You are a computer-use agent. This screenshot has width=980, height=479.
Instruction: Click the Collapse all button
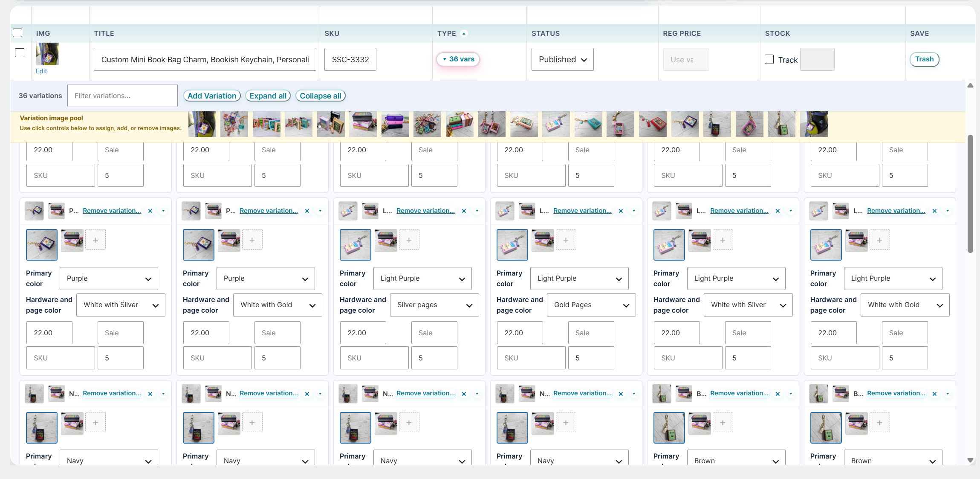click(x=321, y=96)
